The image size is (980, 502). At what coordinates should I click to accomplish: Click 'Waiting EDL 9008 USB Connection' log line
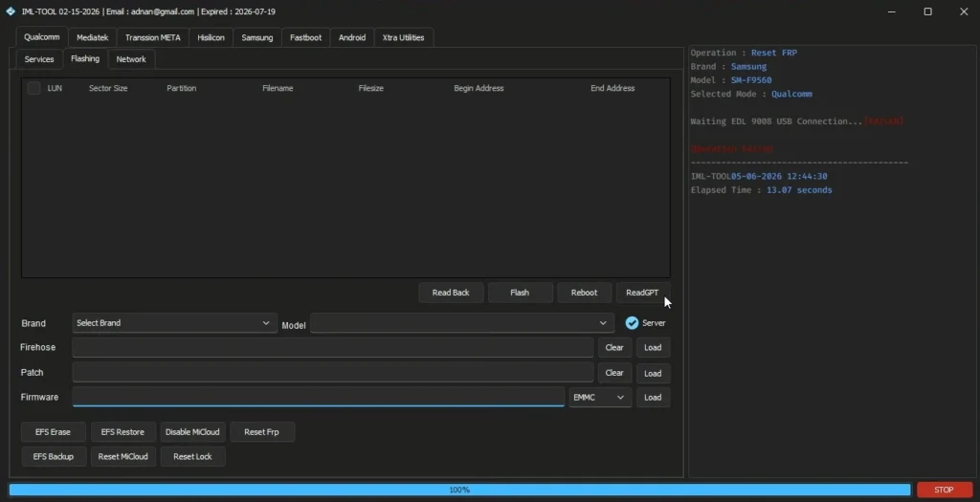[776, 121]
